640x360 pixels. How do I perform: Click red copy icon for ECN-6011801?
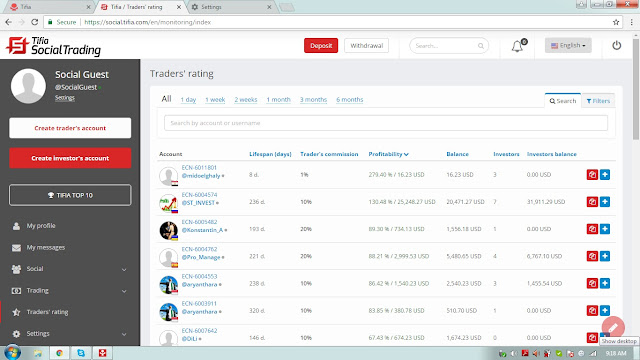pos(592,175)
